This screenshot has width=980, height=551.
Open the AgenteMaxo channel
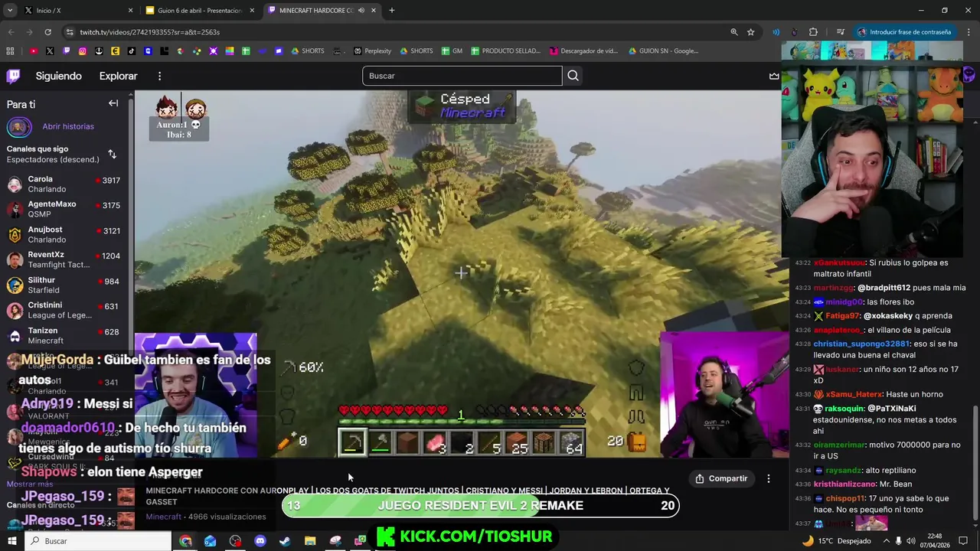click(65, 210)
